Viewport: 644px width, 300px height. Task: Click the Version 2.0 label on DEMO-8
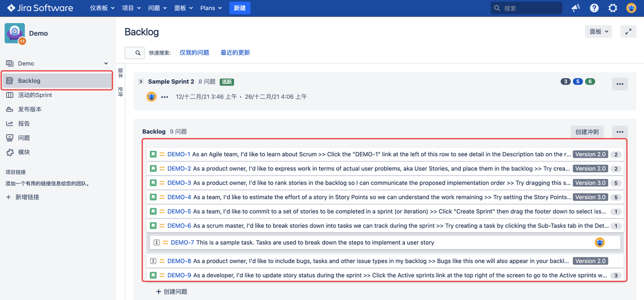click(591, 261)
